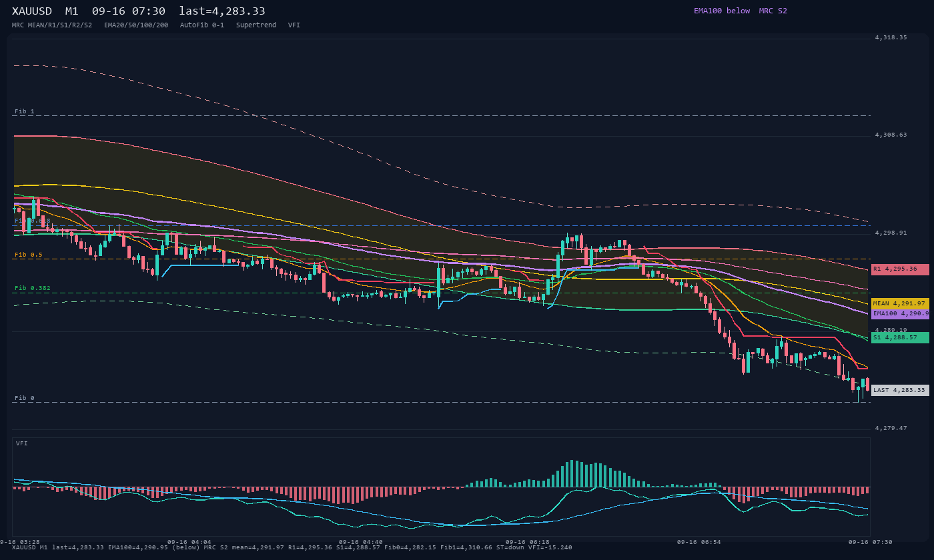Click the 09-16 06:54 time axis label
The height and width of the screenshot is (560, 934).
pos(699,542)
